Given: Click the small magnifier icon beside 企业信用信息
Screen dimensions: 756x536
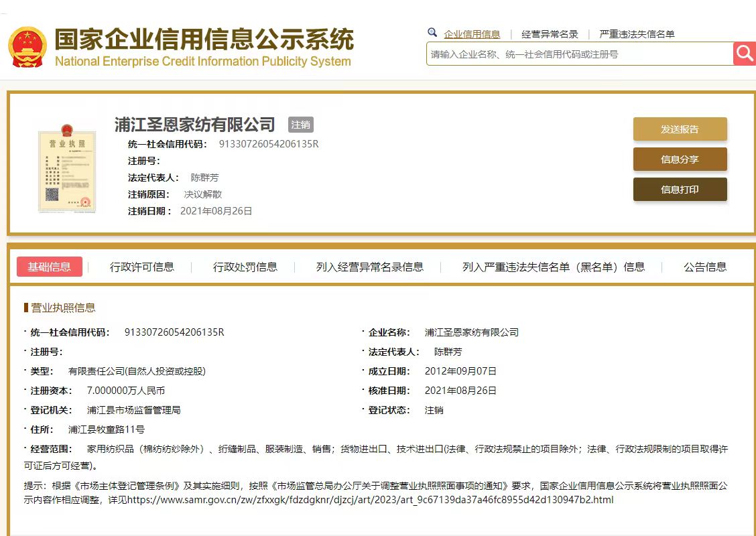Looking at the screenshot, I should pos(432,33).
